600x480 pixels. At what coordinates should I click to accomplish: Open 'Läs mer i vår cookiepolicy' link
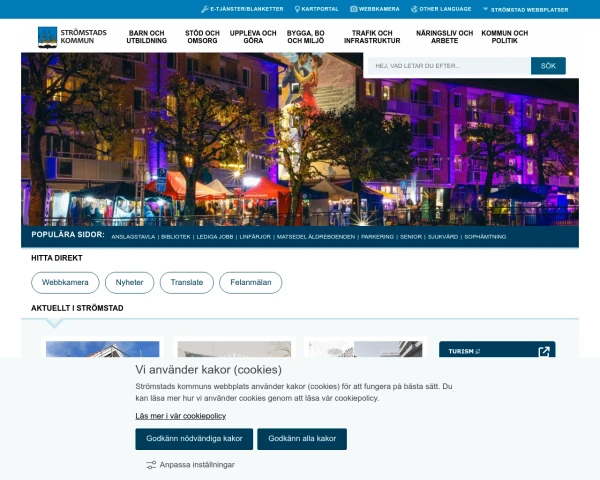coord(181,416)
